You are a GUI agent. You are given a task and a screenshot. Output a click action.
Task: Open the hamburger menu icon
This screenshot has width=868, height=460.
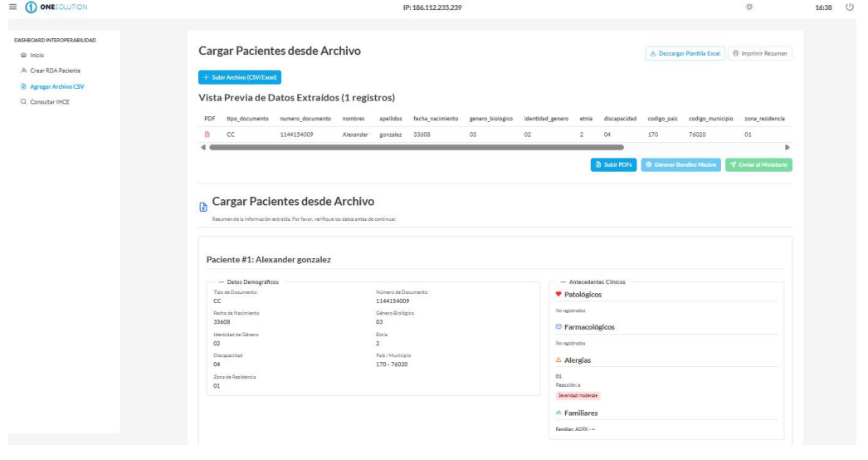(x=12, y=7)
